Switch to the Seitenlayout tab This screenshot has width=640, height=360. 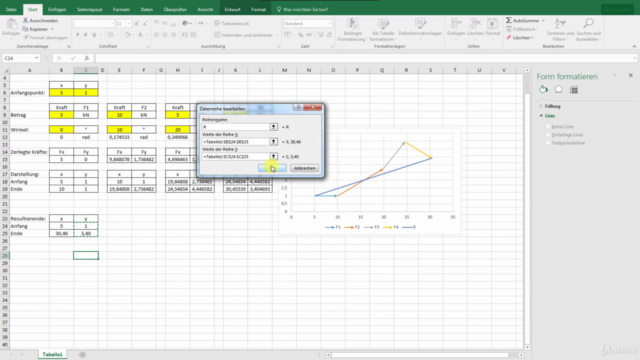point(89,9)
